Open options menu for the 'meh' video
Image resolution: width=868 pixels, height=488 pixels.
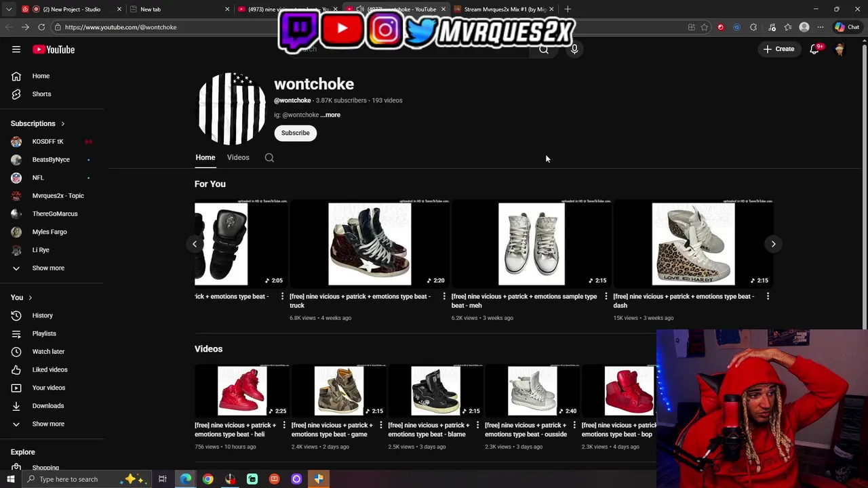tap(606, 297)
